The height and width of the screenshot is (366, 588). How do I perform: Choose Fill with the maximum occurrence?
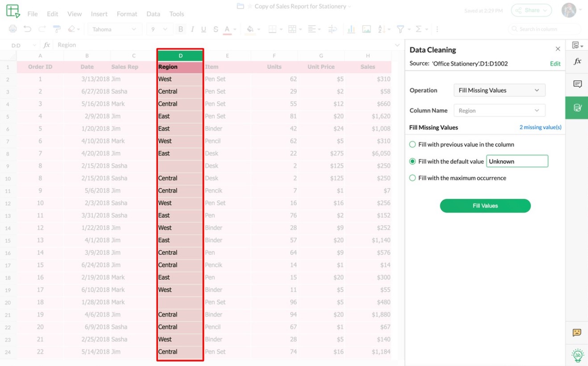point(413,178)
